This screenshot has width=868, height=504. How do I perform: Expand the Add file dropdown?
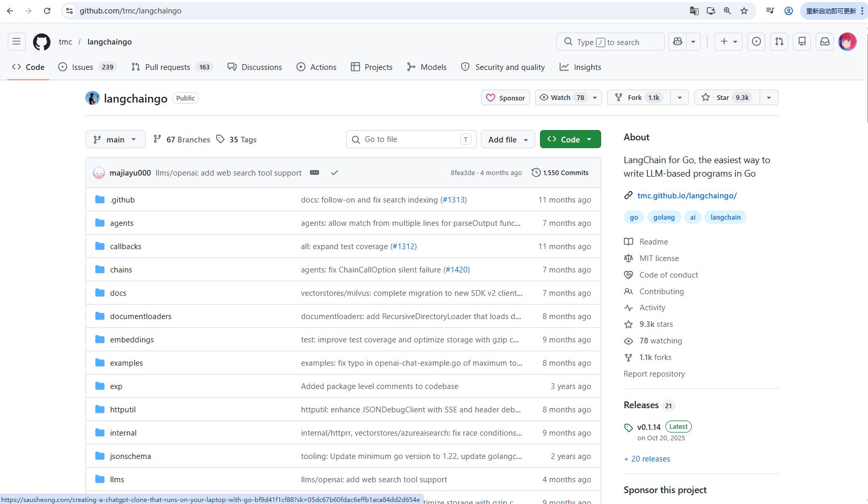coord(508,139)
